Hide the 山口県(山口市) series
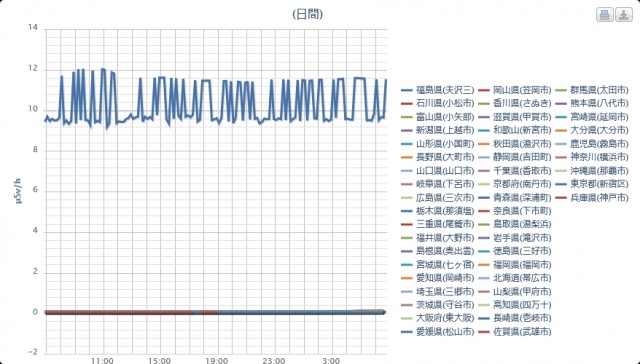This screenshot has height=364, width=640. pos(438,171)
